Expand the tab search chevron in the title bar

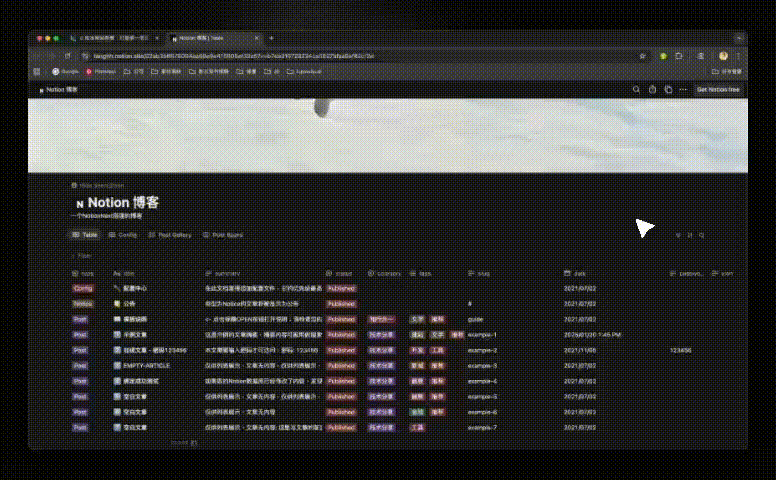pyautogui.click(x=739, y=38)
